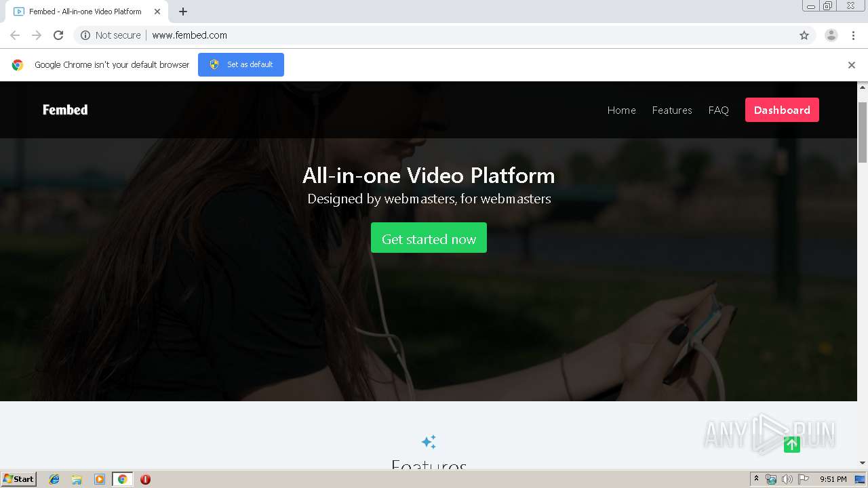Image resolution: width=868 pixels, height=488 pixels.
Task: Open the file explorer taskbar icon
Action: (x=77, y=479)
